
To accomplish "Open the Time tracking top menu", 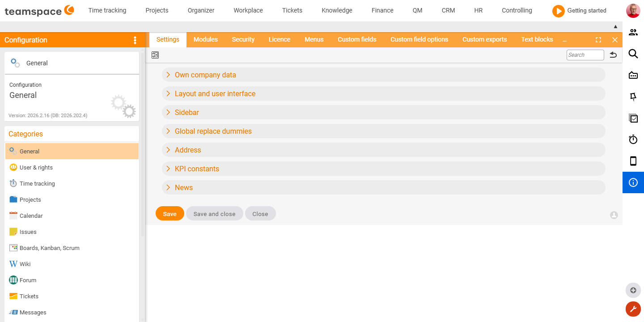I will (x=107, y=10).
